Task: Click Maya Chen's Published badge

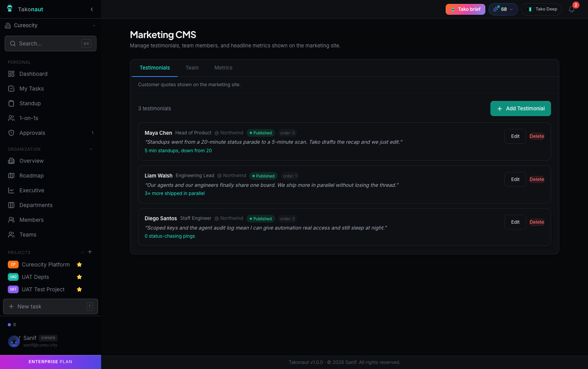Action: pyautogui.click(x=261, y=133)
